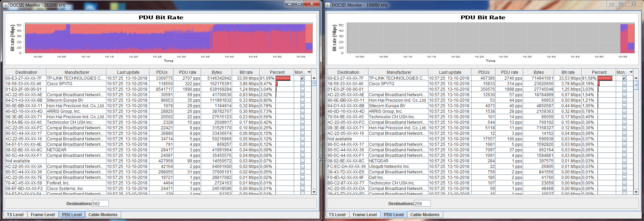This screenshot has height=221, width=644.
Task: Click Percent column header in 282000 kHz window
Action: coord(277,72)
